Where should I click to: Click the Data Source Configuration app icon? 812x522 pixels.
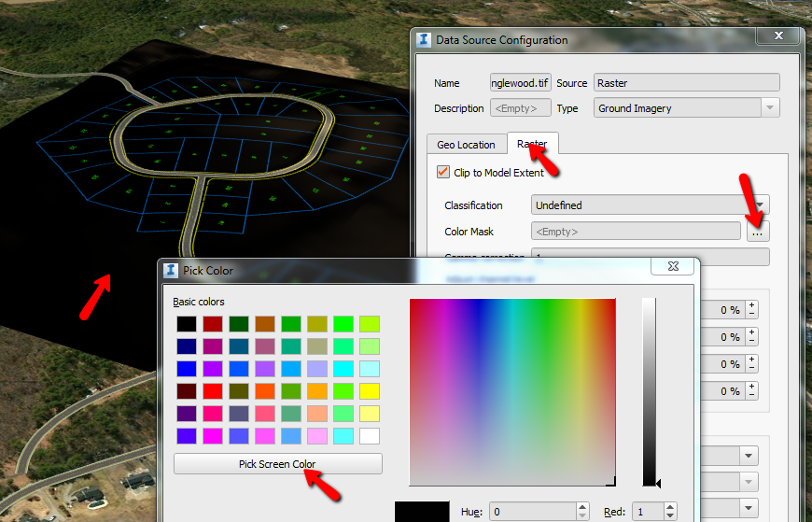pos(424,39)
